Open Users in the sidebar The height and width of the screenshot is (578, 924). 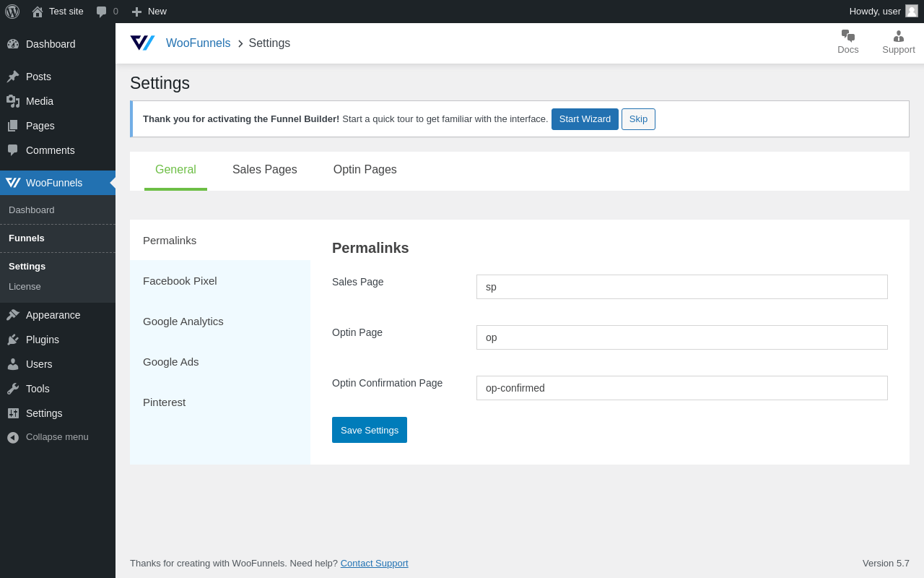click(58, 364)
